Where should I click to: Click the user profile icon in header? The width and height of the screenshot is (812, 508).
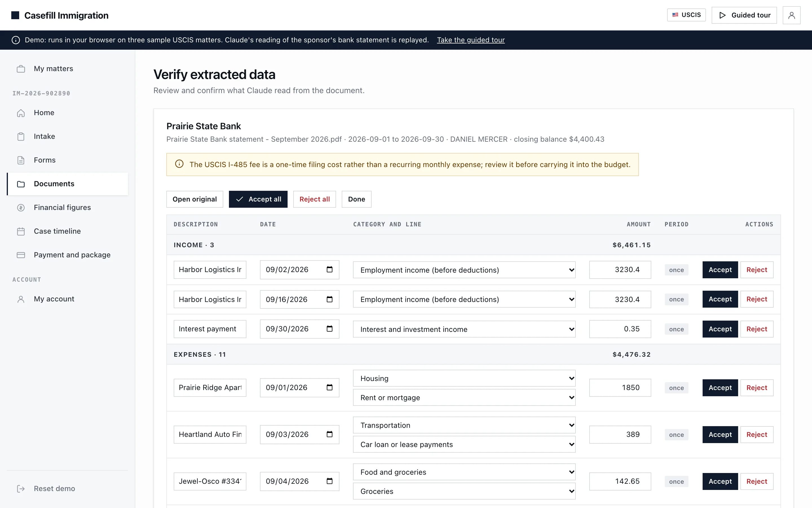coord(791,15)
